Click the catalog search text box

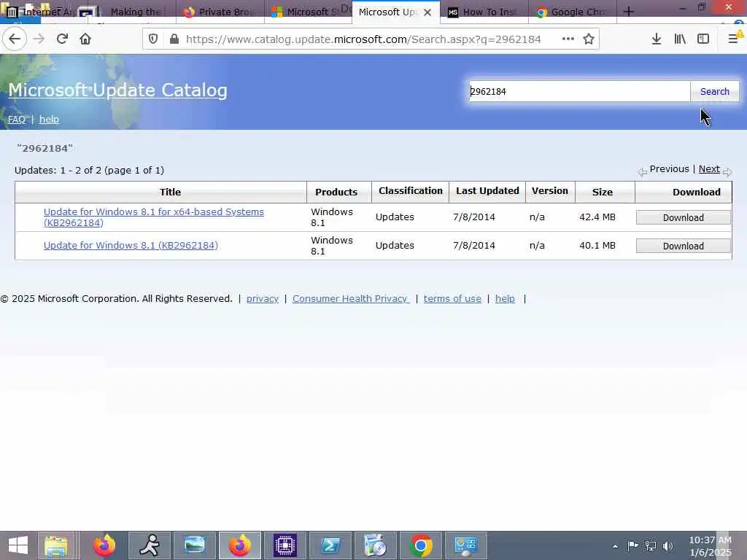coord(579,91)
